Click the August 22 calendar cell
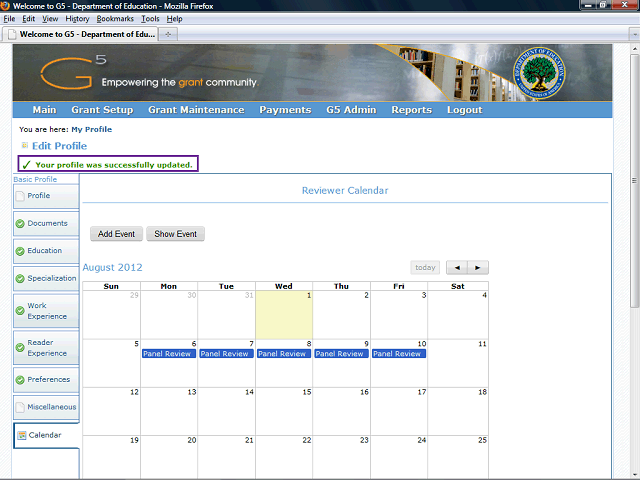 (284, 457)
